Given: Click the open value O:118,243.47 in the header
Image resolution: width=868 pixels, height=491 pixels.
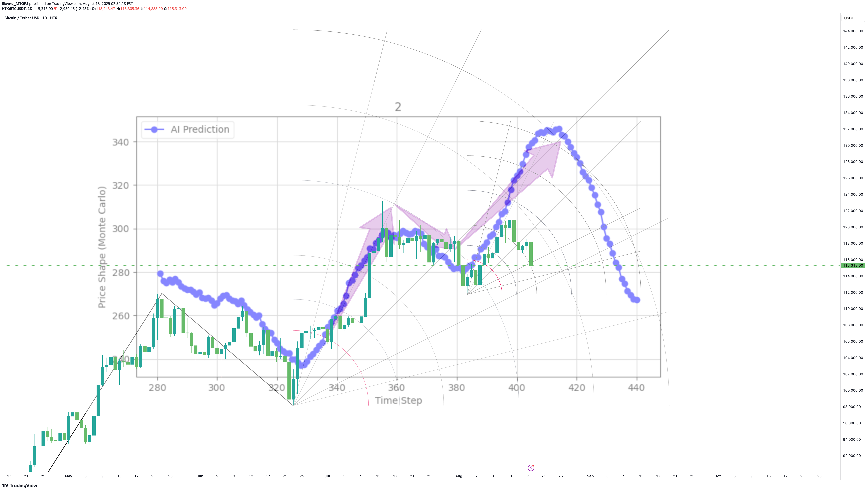Looking at the screenshot, I should pos(104,9).
